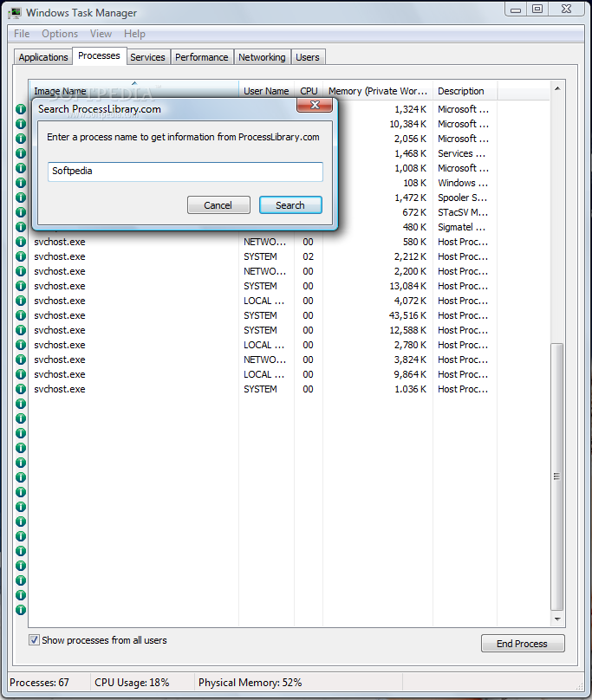Viewport: 592px width, 700px height.
Task: Click info icon beside the 10,384 K Microsoft row
Action: pos(21,124)
